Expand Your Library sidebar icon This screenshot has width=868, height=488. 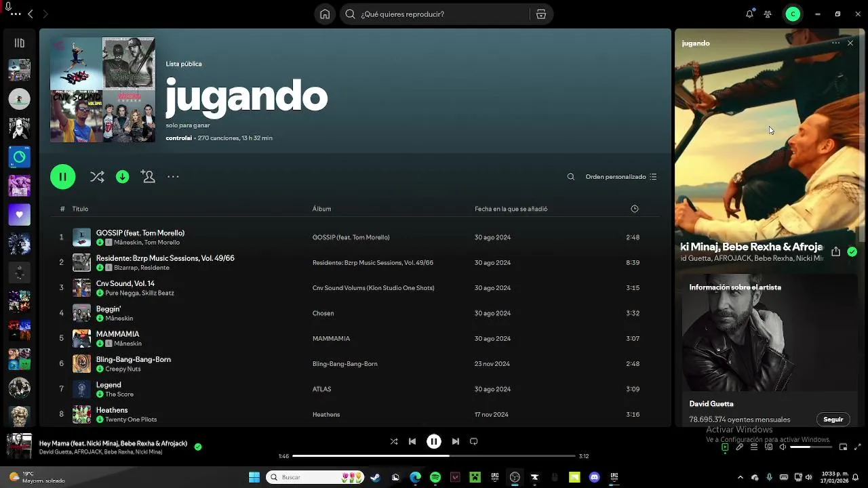[x=19, y=43]
